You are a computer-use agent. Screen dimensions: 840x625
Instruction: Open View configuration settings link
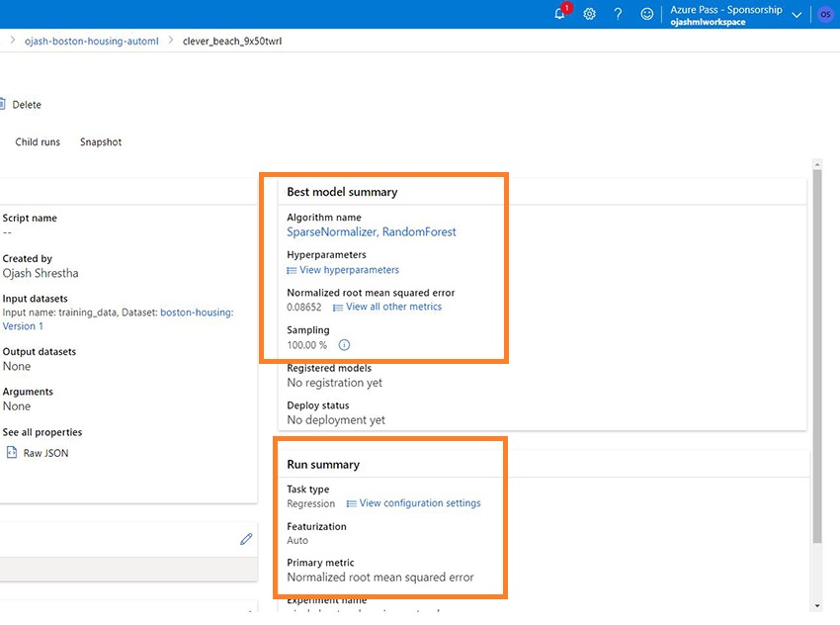[420, 503]
